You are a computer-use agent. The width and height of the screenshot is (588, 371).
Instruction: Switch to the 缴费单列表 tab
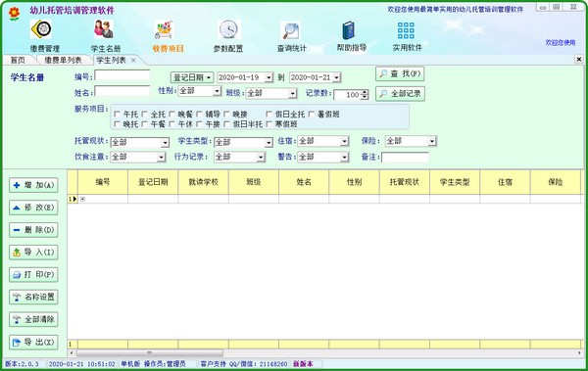tap(63, 60)
